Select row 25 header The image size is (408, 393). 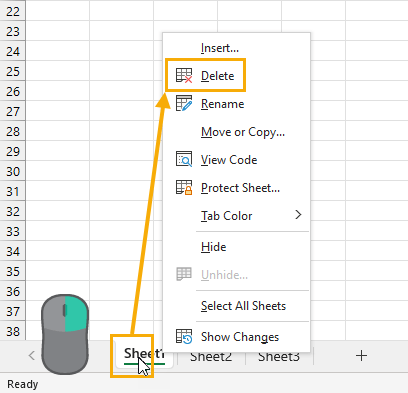click(x=13, y=72)
